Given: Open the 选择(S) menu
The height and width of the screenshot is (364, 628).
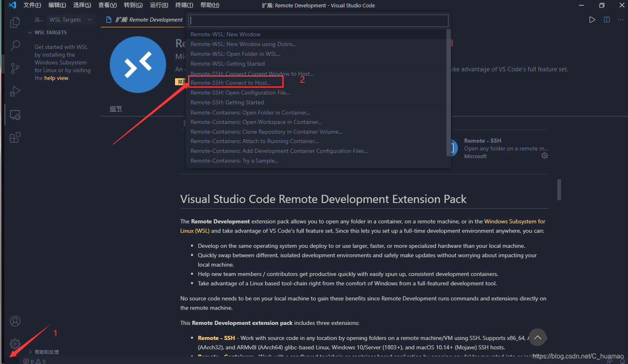Looking at the screenshot, I should [82, 5].
